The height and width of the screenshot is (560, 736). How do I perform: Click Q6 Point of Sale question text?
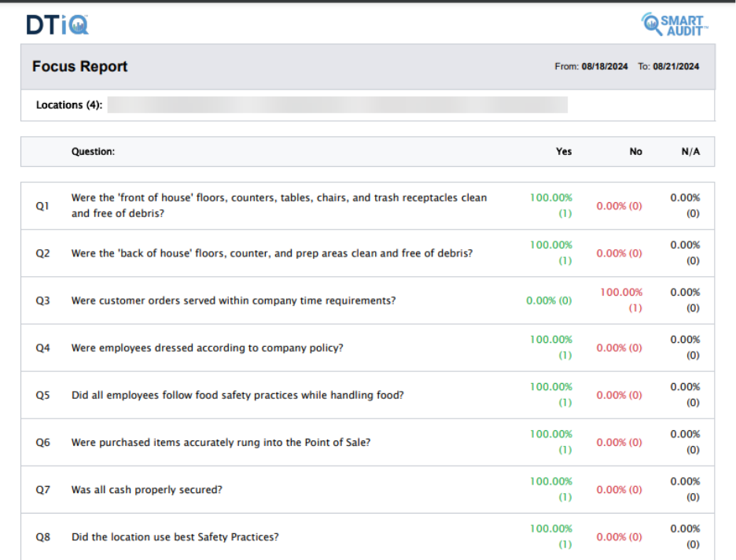pyautogui.click(x=220, y=442)
